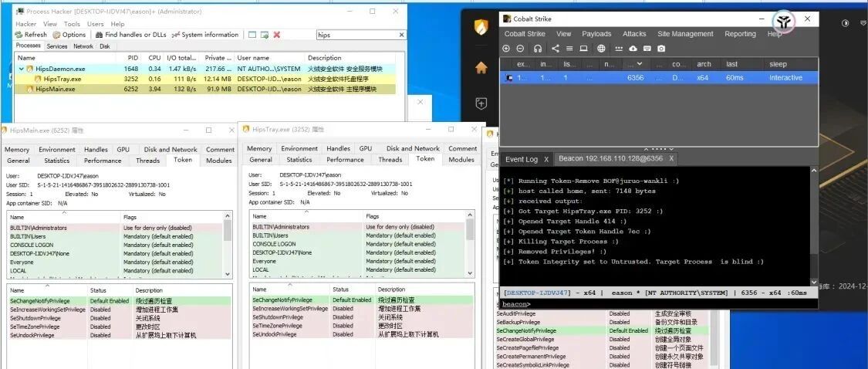This screenshot has height=369, width=868.
Task: Select the Interactive beacon row
Action: tap(659, 77)
